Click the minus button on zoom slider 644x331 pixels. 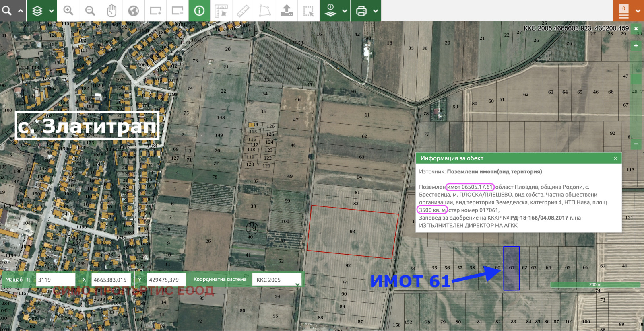coord(636,144)
